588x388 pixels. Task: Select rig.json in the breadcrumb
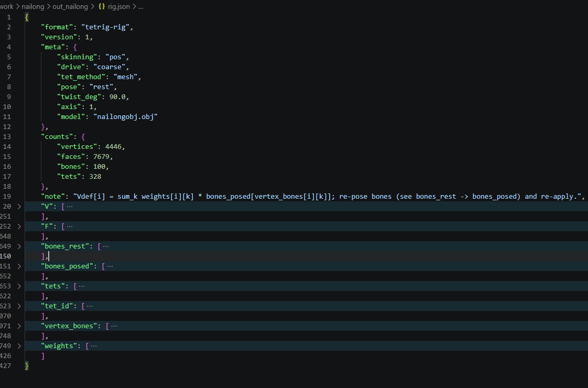(x=118, y=6)
